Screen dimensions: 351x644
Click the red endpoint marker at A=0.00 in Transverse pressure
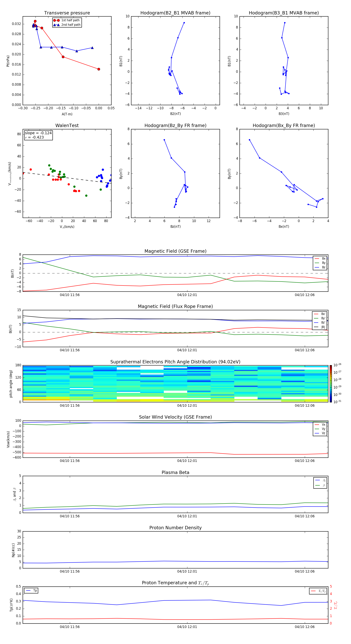[99, 69]
